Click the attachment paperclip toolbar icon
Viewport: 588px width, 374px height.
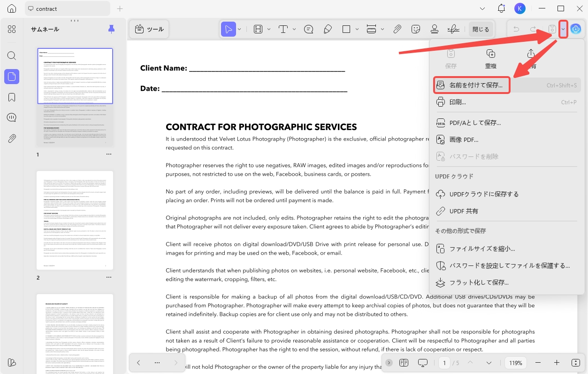click(397, 29)
